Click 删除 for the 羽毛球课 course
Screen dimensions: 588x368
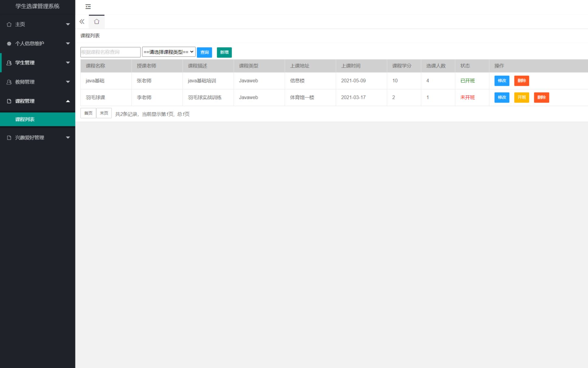click(541, 97)
